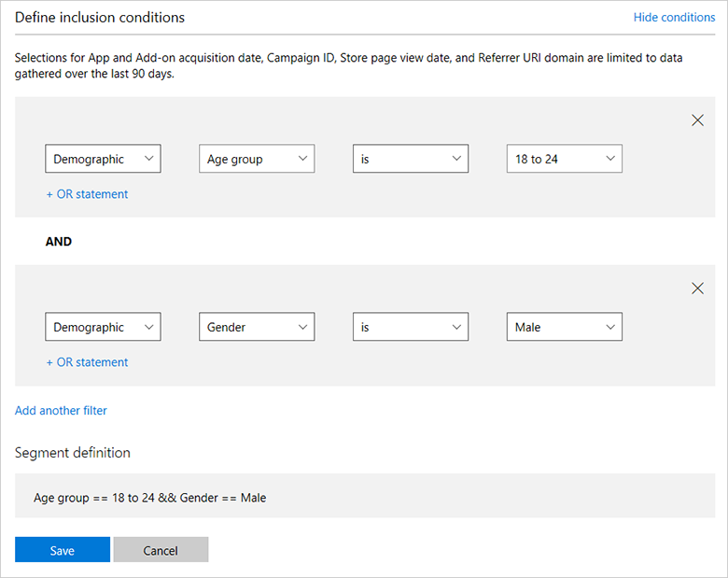Add OR statement under Gender filter
Image resolution: width=728 pixels, height=578 pixels.
click(87, 362)
